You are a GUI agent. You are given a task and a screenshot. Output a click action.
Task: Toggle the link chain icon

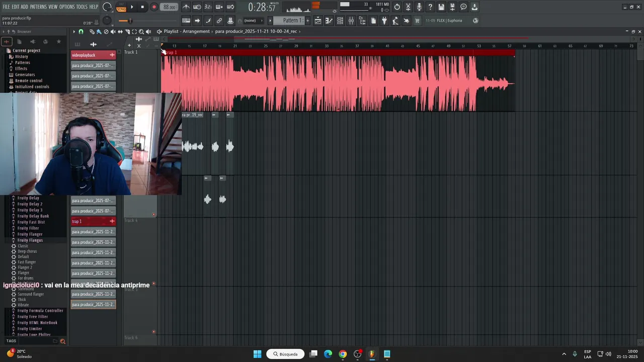pyautogui.click(x=219, y=21)
